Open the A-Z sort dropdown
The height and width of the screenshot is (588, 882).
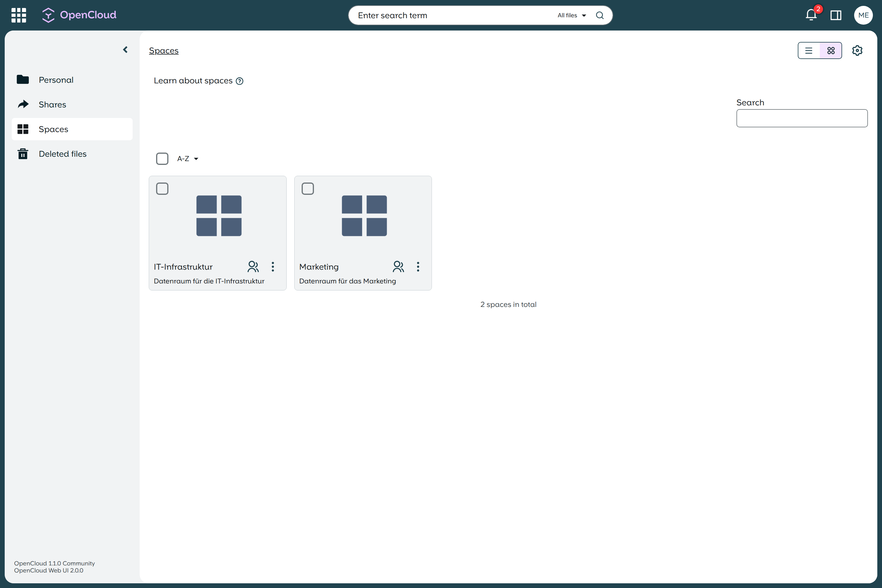click(x=188, y=159)
